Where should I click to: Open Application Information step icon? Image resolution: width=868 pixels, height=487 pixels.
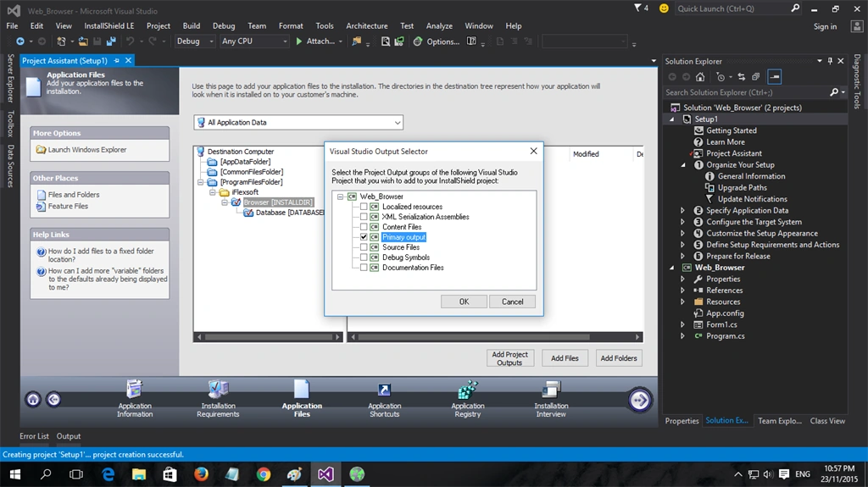[135, 390]
